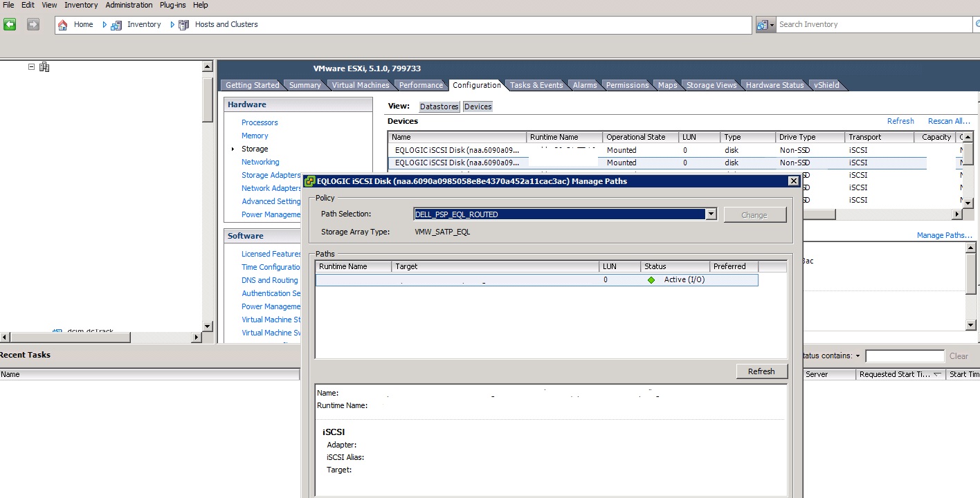Expand breadcrumb arrow after Home
980x498 pixels.
[105, 24]
